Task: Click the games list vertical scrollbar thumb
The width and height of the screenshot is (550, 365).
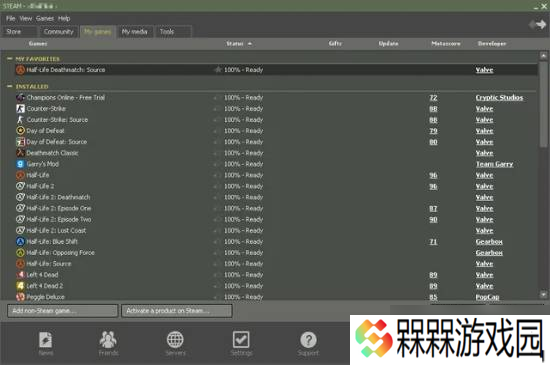Action: (x=543, y=104)
